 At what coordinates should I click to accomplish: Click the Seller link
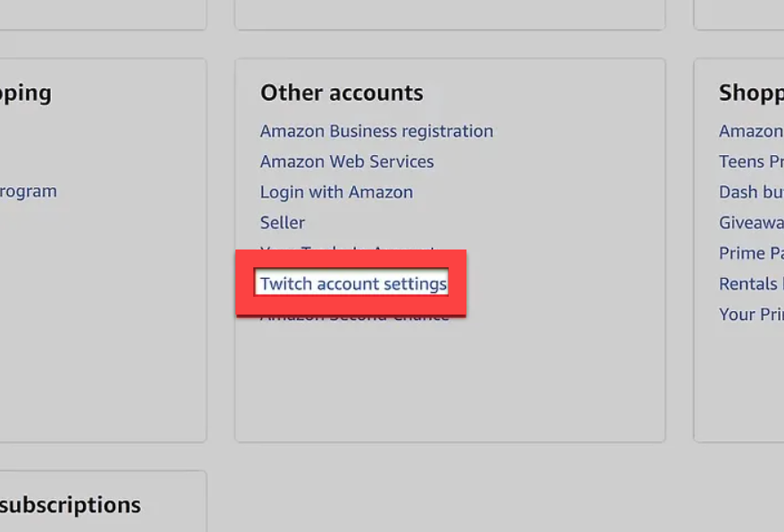pos(282,222)
